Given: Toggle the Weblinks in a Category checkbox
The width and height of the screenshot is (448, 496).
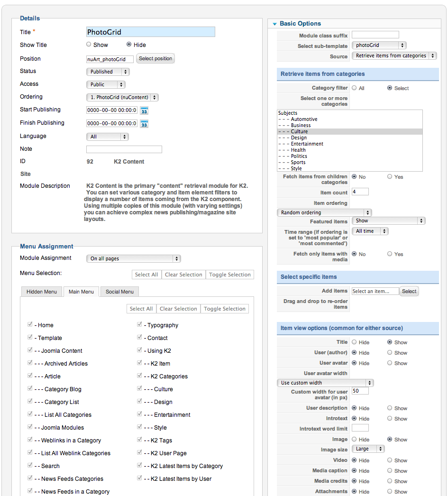Looking at the screenshot, I should click(30, 440).
